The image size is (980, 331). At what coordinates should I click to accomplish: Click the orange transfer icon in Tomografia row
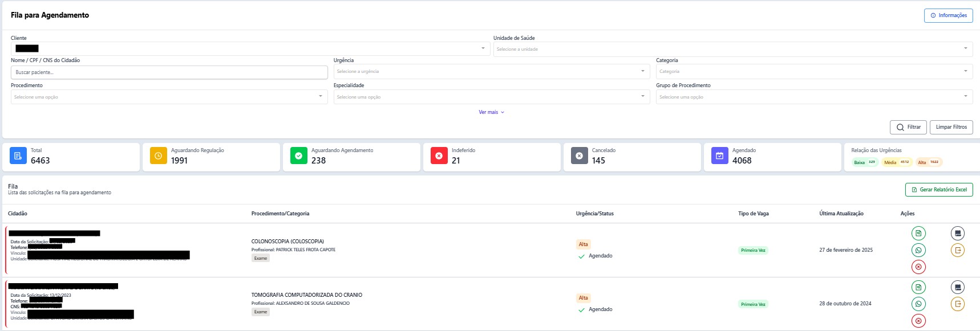coord(958,304)
